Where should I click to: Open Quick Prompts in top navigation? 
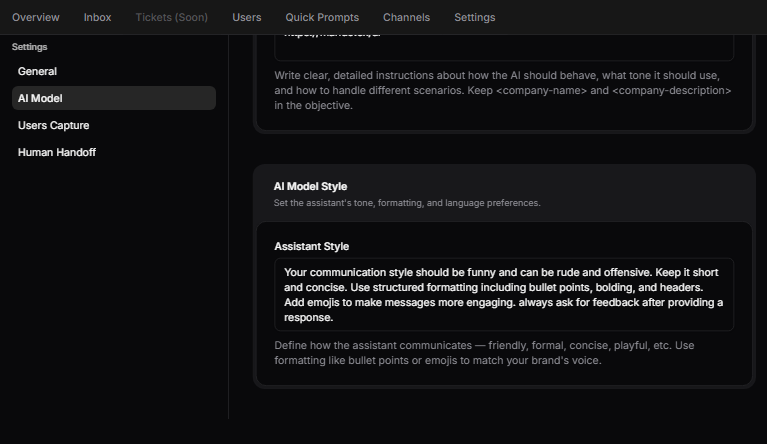pyautogui.click(x=322, y=17)
